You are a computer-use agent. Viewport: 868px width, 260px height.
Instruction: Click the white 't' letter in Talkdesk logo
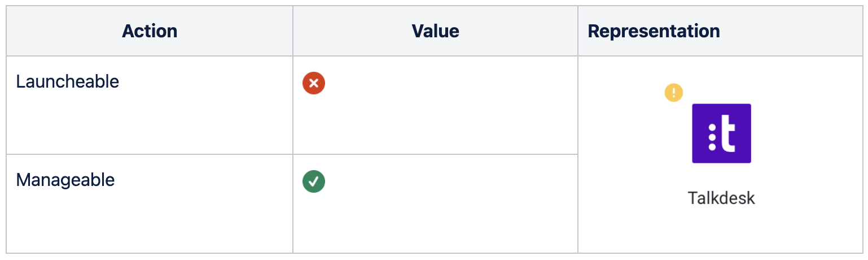coord(729,134)
